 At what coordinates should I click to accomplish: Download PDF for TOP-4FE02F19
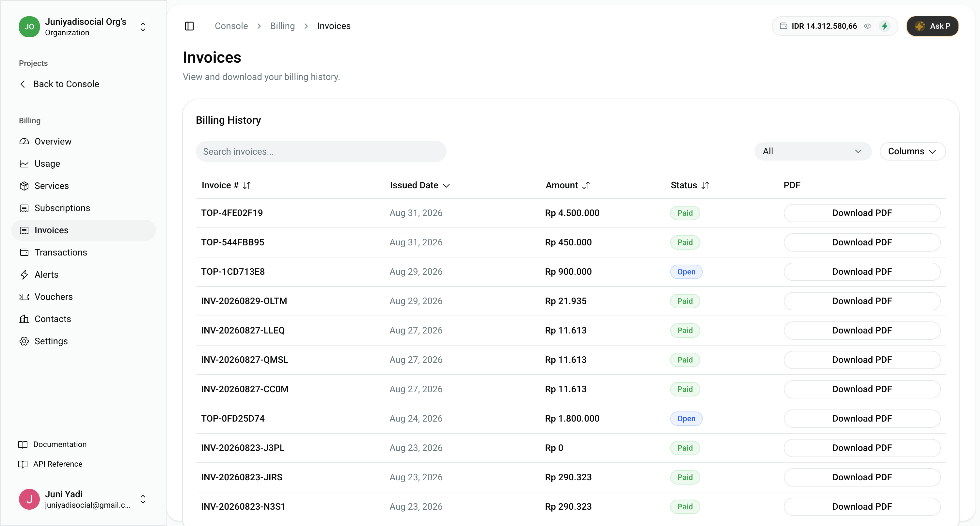pyautogui.click(x=862, y=213)
